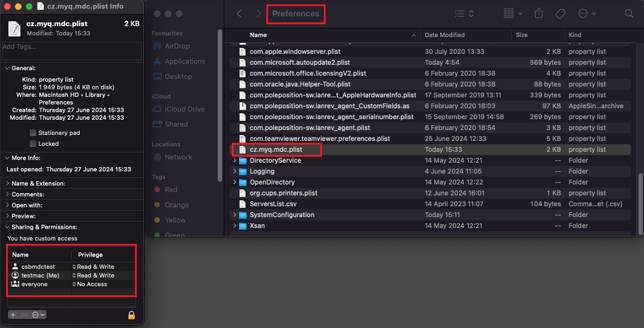Screen dimensions: 644x328
Task: Expand the Open with section
Action: [7, 205]
